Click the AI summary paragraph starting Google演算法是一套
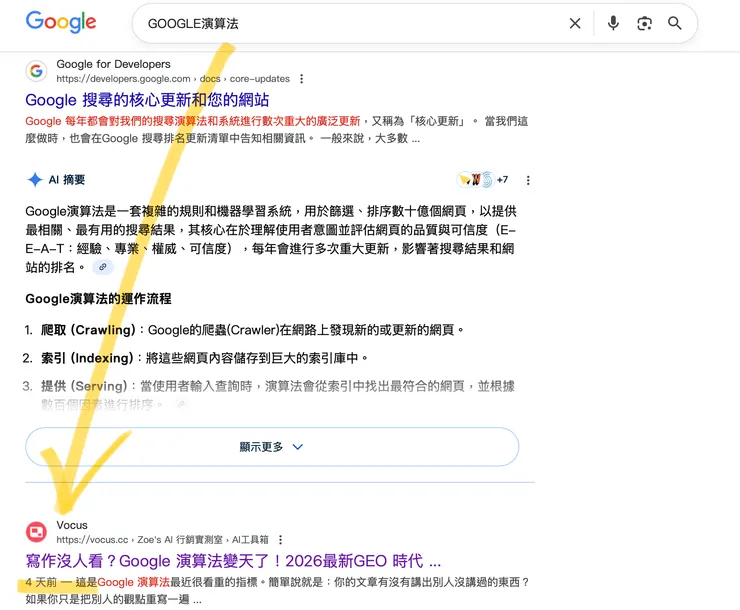The width and height of the screenshot is (740, 610). pyautogui.click(x=271, y=239)
